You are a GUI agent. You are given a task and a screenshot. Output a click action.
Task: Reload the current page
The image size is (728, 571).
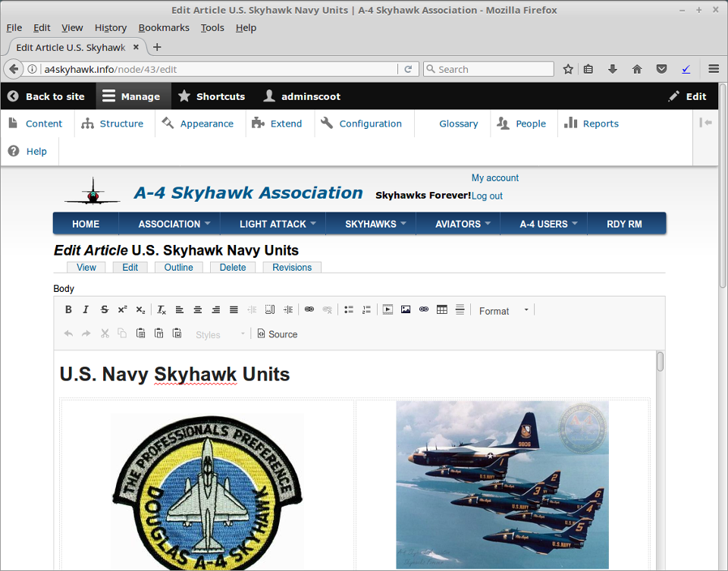pos(408,69)
